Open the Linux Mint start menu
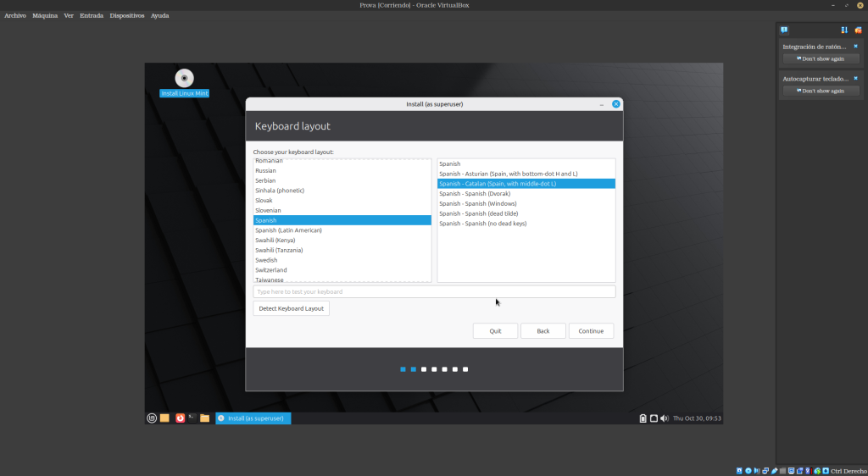868x476 pixels. click(x=152, y=418)
